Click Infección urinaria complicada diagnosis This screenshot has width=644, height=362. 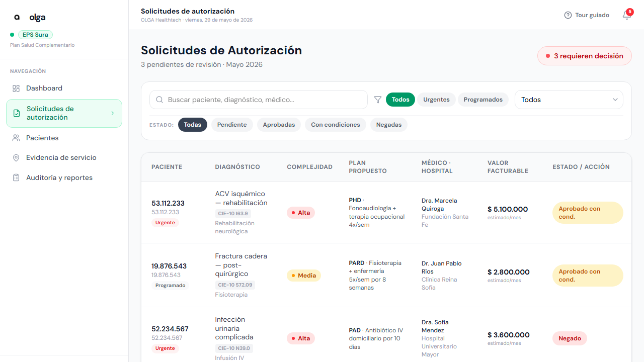coord(234,328)
